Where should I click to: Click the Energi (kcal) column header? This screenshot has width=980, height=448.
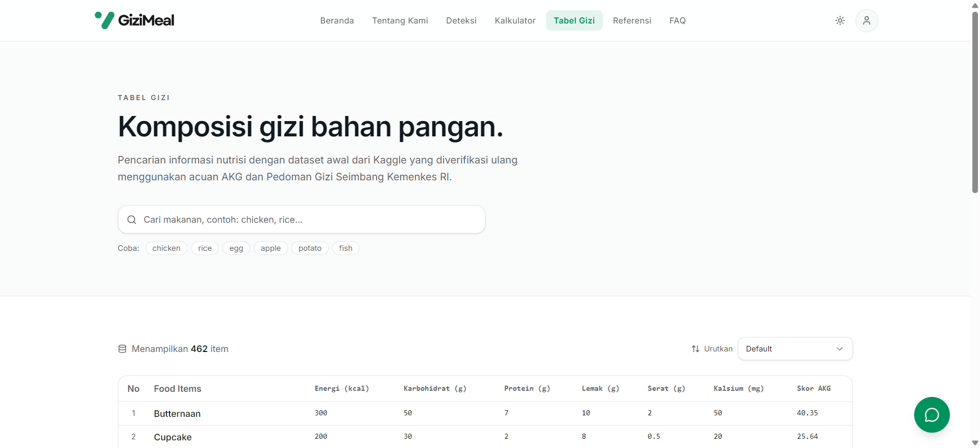342,389
